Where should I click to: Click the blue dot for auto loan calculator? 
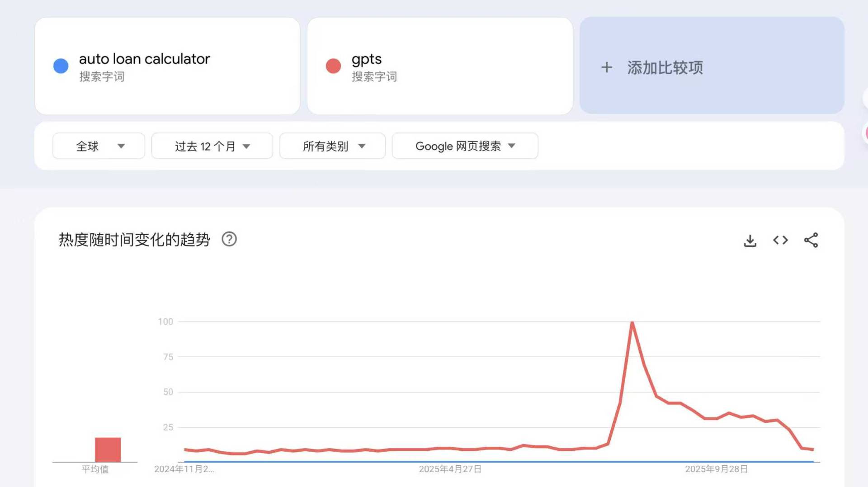tap(61, 66)
